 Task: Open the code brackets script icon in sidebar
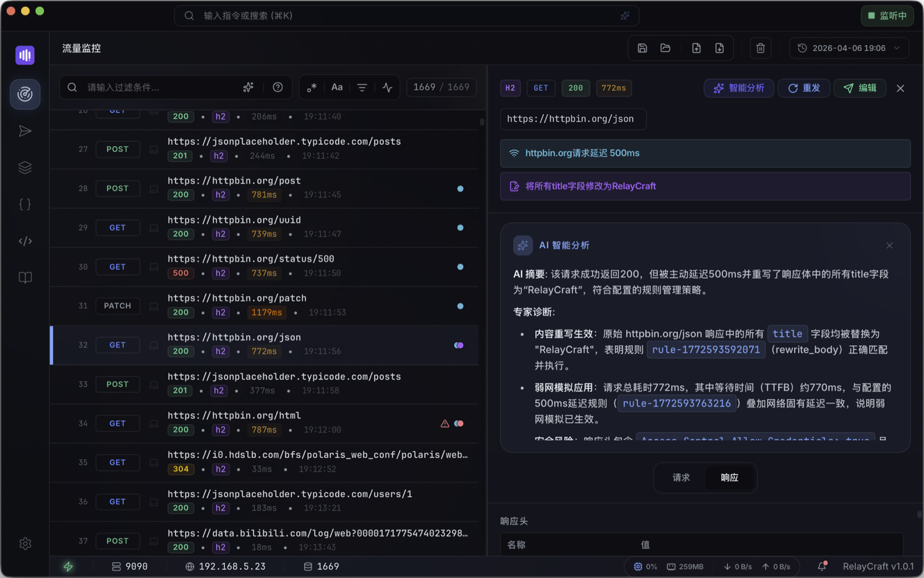point(25,241)
